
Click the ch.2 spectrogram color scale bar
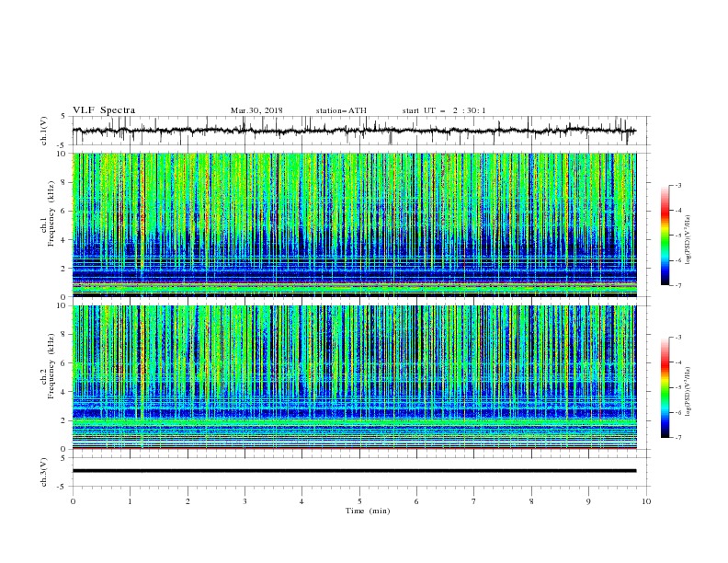665,387
